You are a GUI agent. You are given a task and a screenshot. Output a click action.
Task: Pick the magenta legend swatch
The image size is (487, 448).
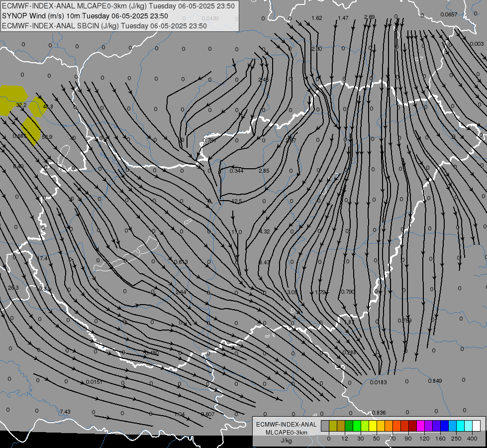pos(420,426)
